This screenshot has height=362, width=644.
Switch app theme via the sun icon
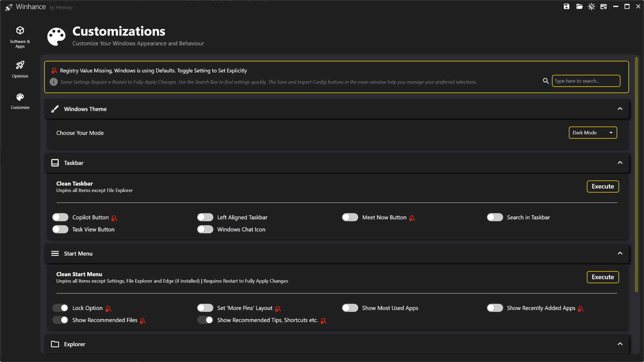[591, 6]
